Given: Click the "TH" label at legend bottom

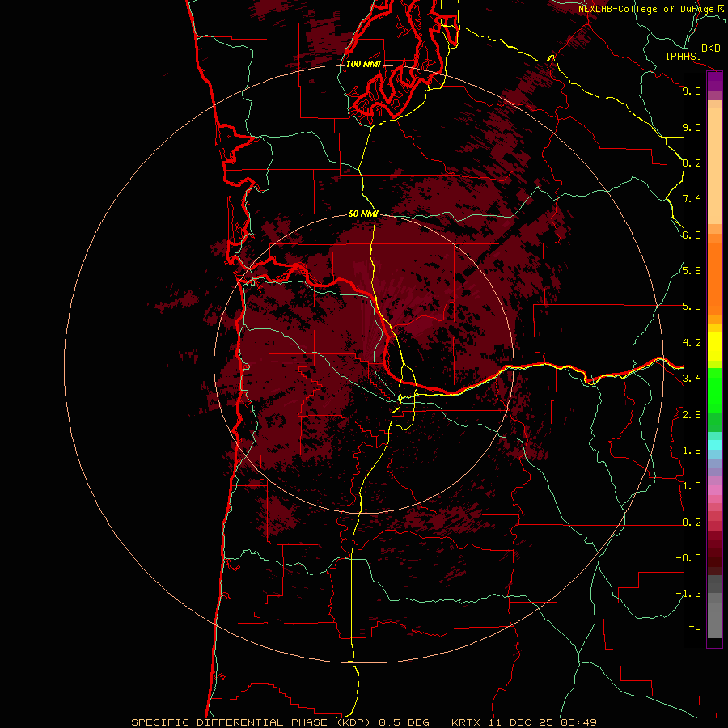Looking at the screenshot, I should [695, 630].
